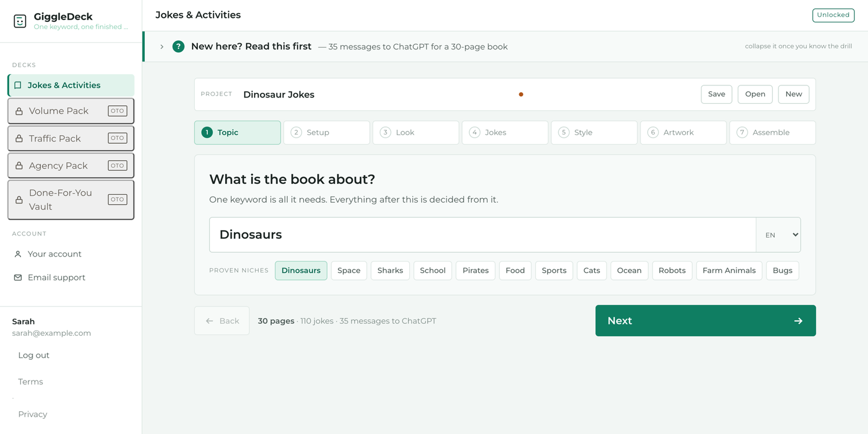Image resolution: width=868 pixels, height=434 pixels.
Task: Open the EN language dropdown
Action: [778, 235]
